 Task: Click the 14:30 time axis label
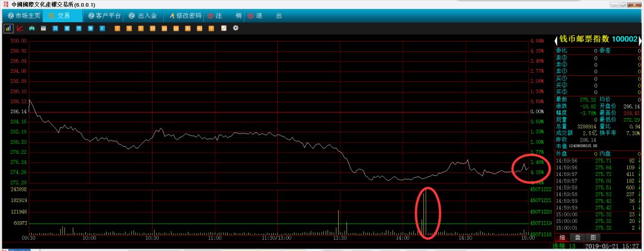coord(465,238)
